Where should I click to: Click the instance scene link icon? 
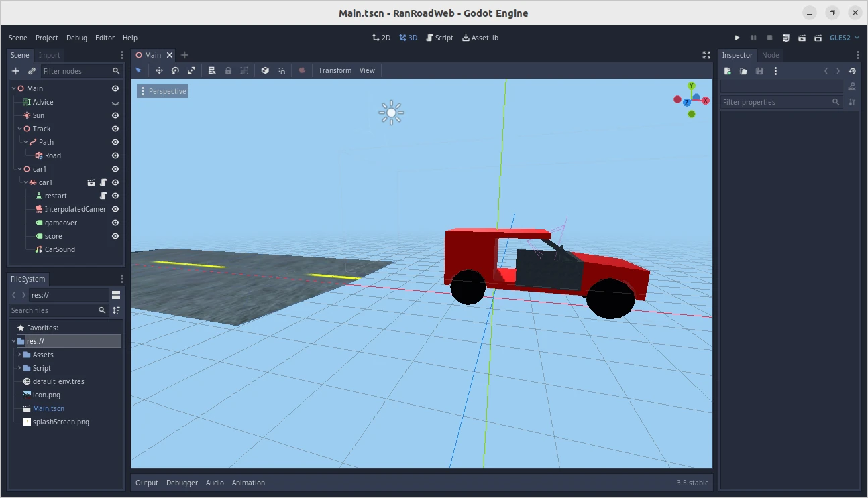(x=32, y=71)
